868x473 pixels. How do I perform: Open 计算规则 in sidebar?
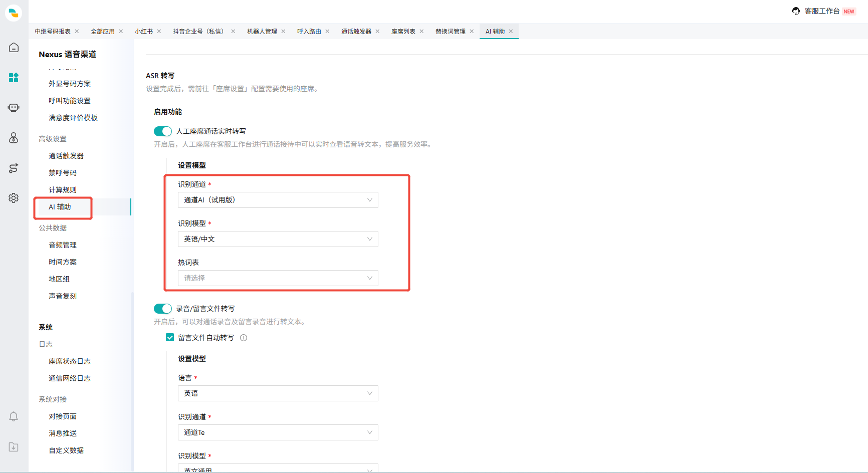63,190
